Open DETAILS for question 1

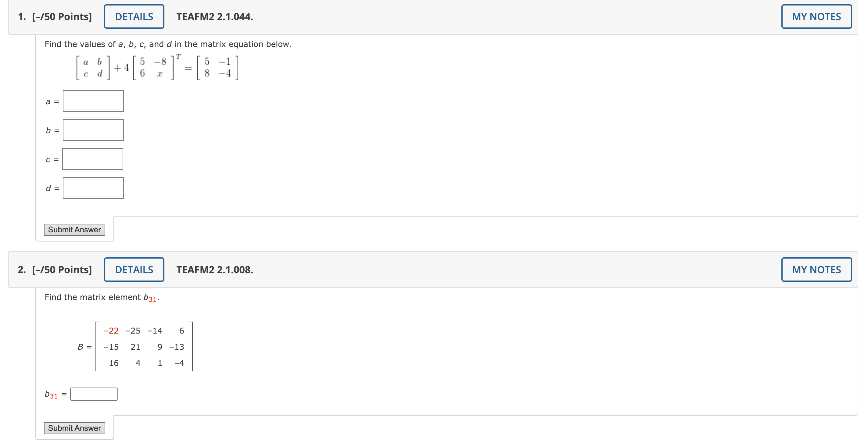click(x=134, y=16)
